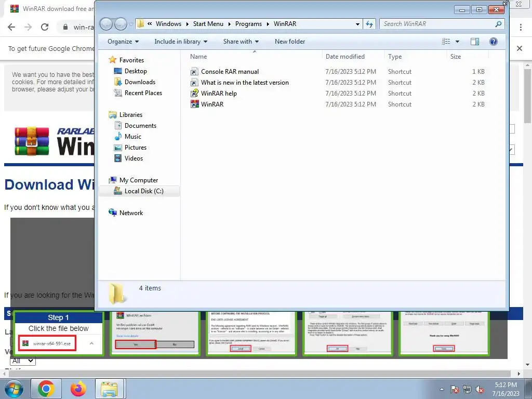Open Explorer Help question mark icon

494,42
